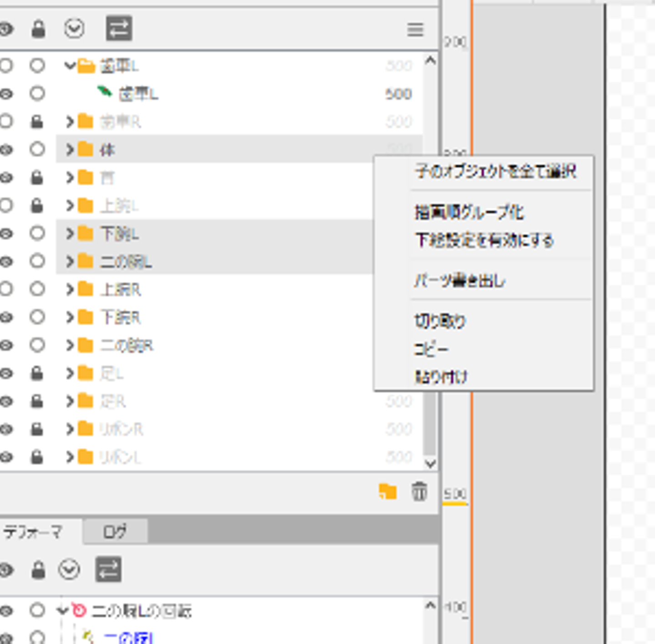
Task: Click the Deformer list scroll up arrow
Action: tap(430, 605)
